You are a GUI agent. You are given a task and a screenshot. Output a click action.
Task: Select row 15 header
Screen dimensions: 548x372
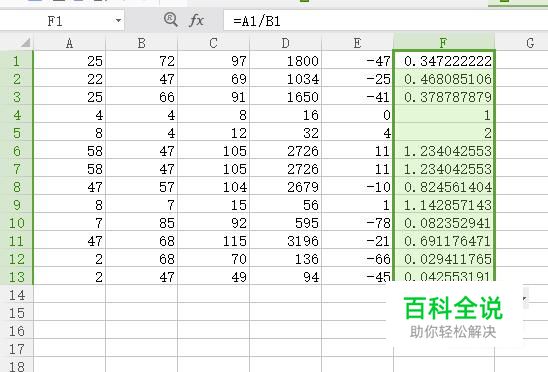point(16,313)
